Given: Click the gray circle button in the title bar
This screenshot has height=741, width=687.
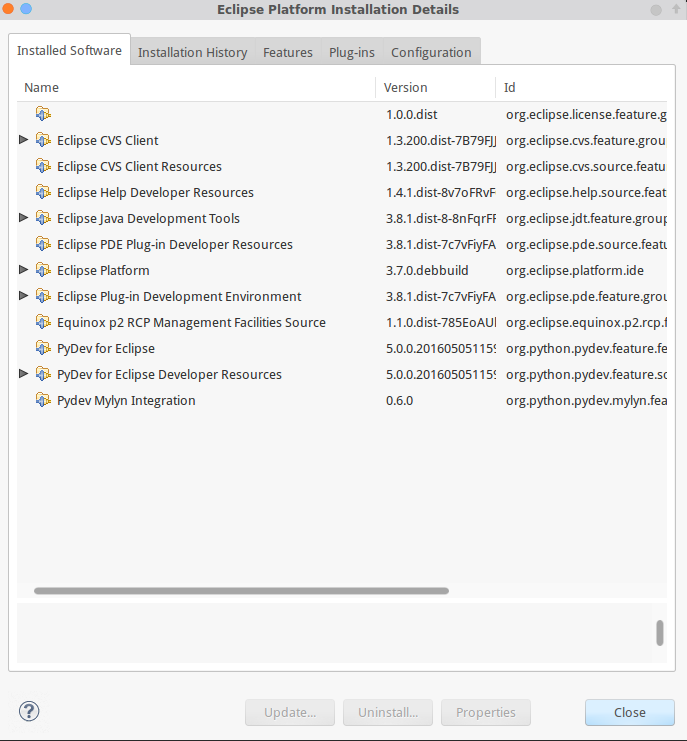Looking at the screenshot, I should (656, 10).
